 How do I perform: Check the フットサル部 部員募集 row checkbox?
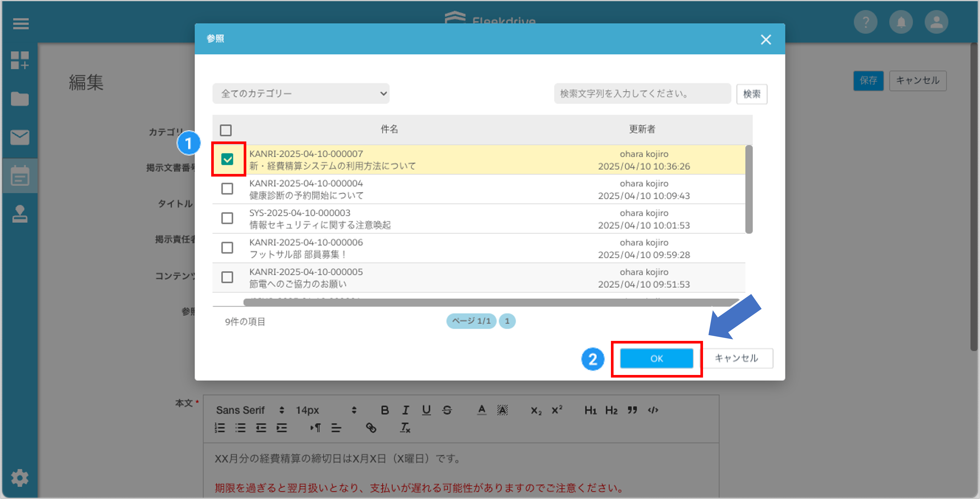[227, 248]
